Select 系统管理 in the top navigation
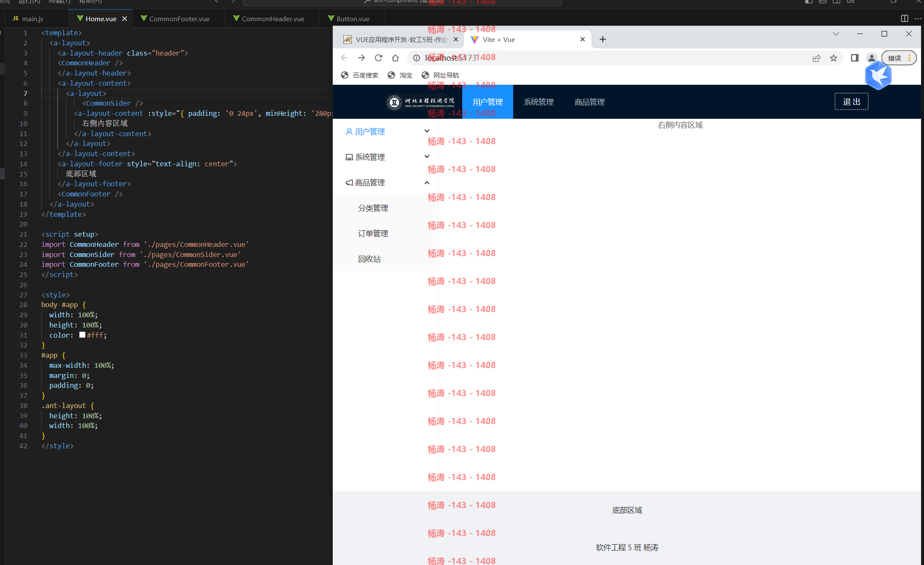 539,102
